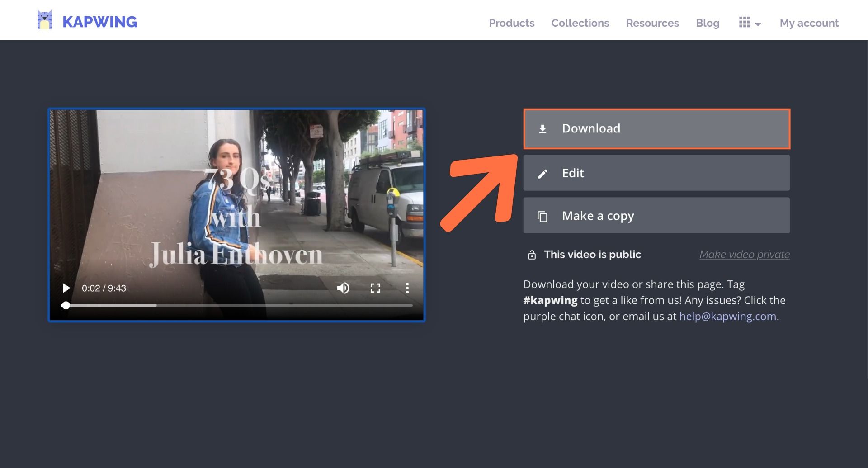Click the pencil edit icon
This screenshot has width=868, height=468.
click(542, 174)
